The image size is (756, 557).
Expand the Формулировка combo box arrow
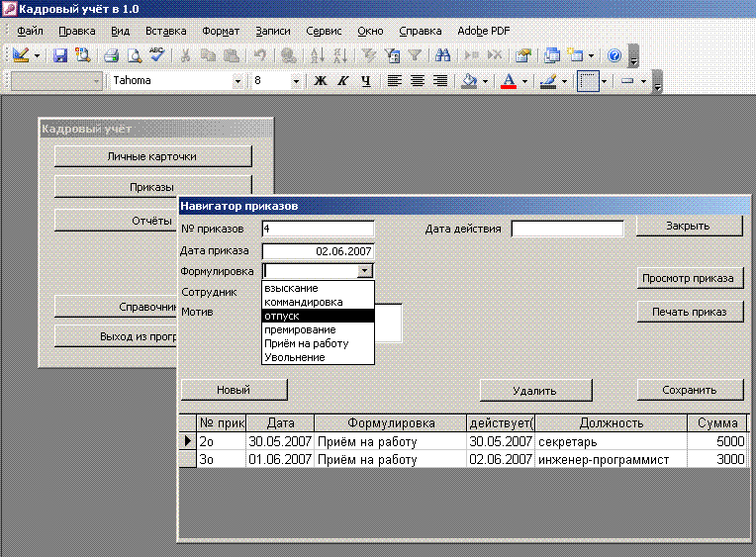[365, 271]
